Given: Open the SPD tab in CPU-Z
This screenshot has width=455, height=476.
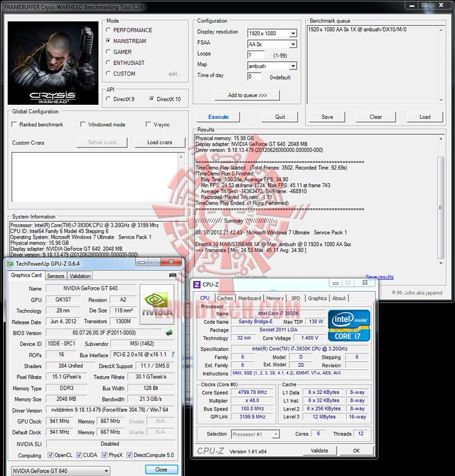Looking at the screenshot, I should click(295, 299).
